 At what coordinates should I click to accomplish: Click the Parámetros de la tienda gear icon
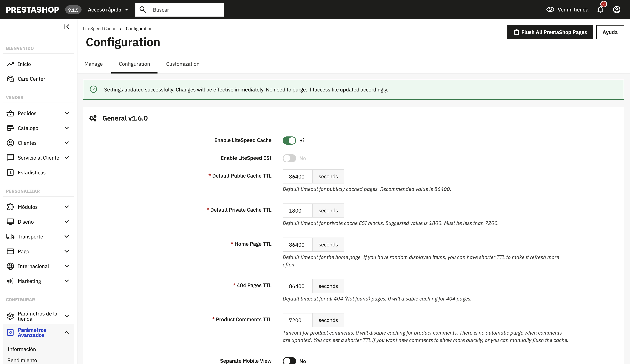pos(10,316)
